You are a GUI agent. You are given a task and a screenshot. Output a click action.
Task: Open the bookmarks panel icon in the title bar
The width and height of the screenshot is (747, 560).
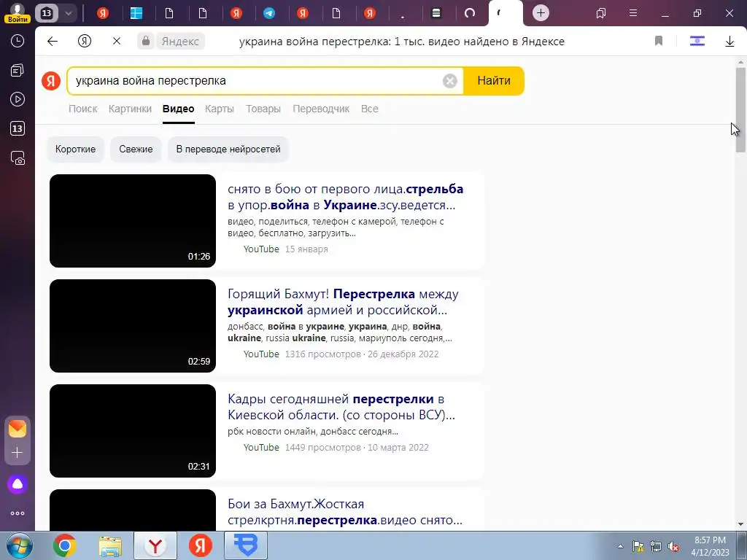pos(601,13)
